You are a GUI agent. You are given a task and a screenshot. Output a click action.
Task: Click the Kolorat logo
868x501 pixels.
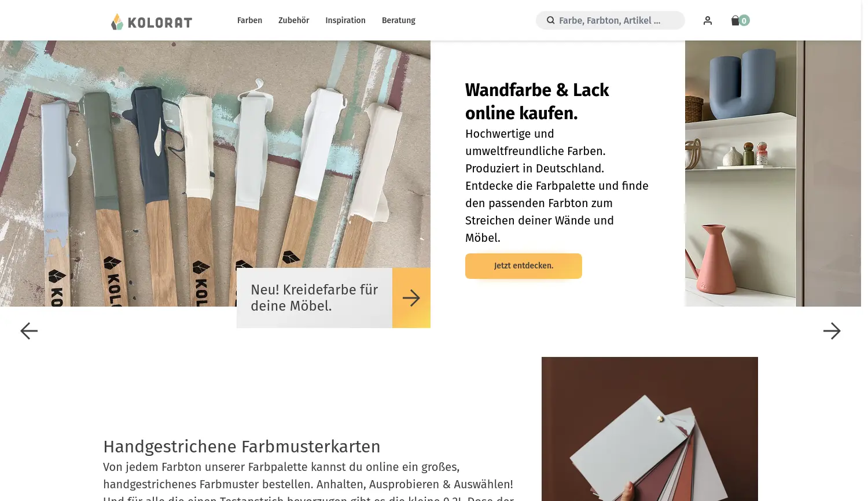click(x=152, y=21)
